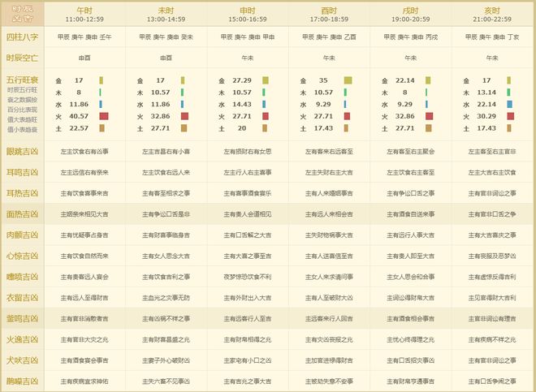Open the 面热吉凶 row label
Image resolution: width=536 pixels, height=392 pixels.
click(x=22, y=214)
